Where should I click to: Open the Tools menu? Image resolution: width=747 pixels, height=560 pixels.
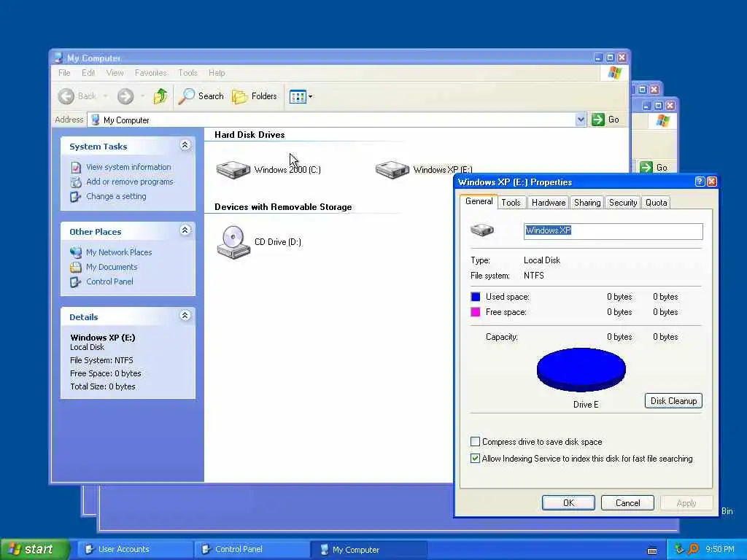coord(187,73)
